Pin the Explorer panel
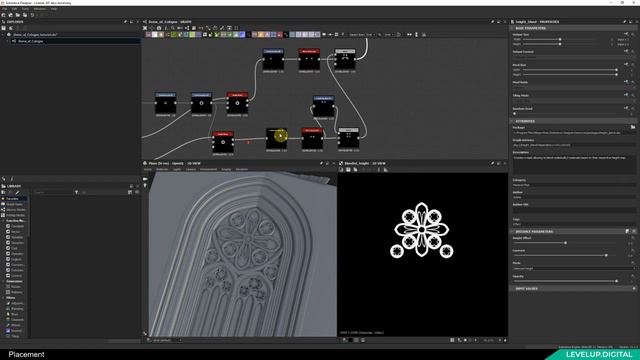The image size is (640, 360). [125, 22]
